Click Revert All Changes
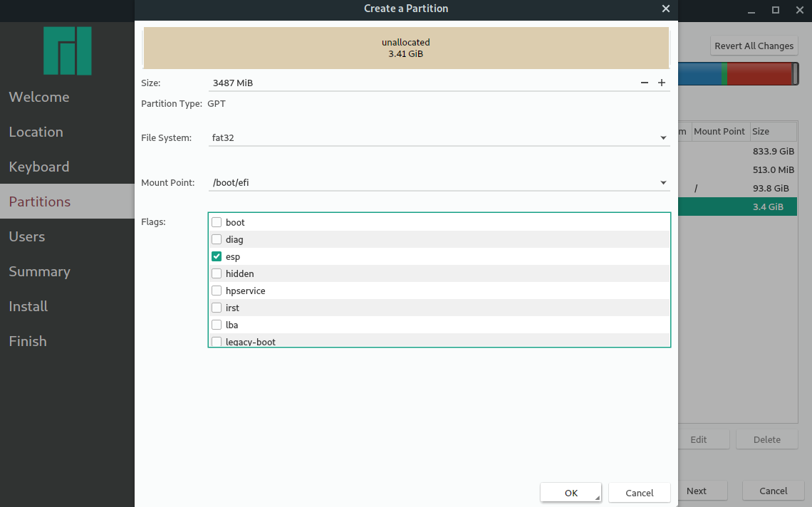Viewport: 812px width, 507px height. coord(754,46)
